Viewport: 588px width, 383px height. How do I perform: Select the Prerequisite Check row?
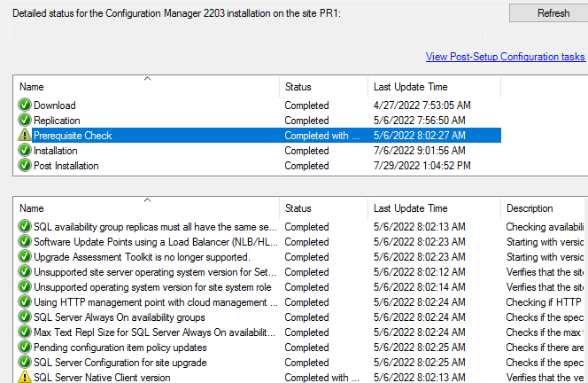[259, 135]
